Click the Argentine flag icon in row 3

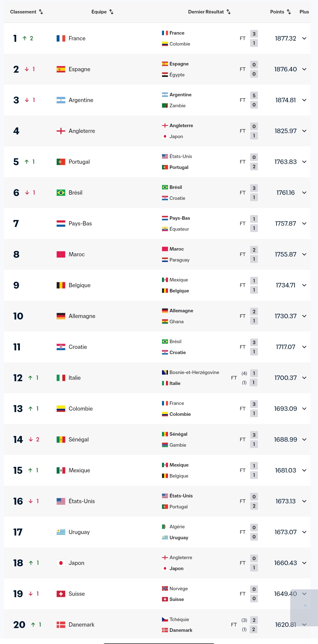pyautogui.click(x=61, y=100)
